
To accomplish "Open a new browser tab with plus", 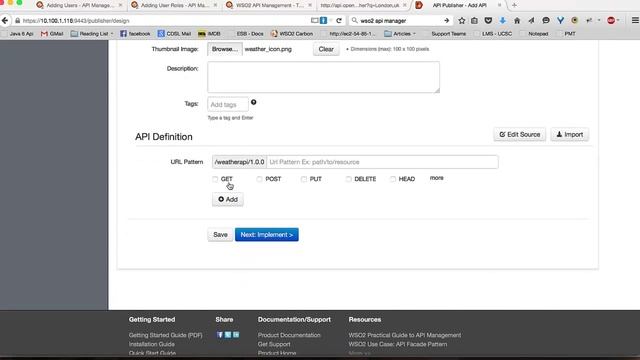I will (514, 5).
